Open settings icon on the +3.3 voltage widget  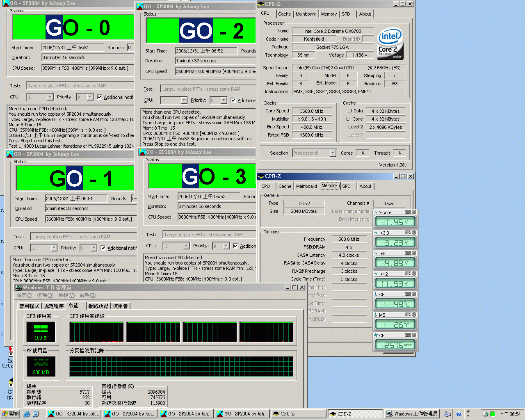408,233
